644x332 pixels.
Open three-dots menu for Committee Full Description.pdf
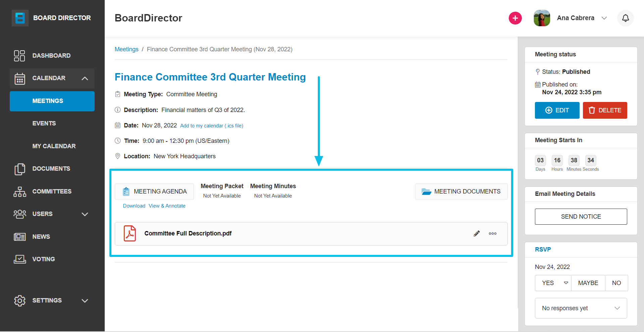pyautogui.click(x=492, y=233)
